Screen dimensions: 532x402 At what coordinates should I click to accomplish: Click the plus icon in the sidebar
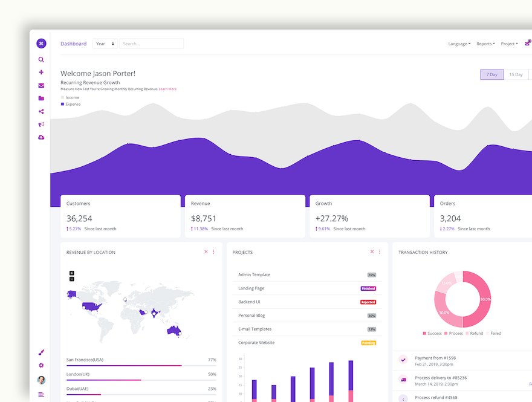41,73
